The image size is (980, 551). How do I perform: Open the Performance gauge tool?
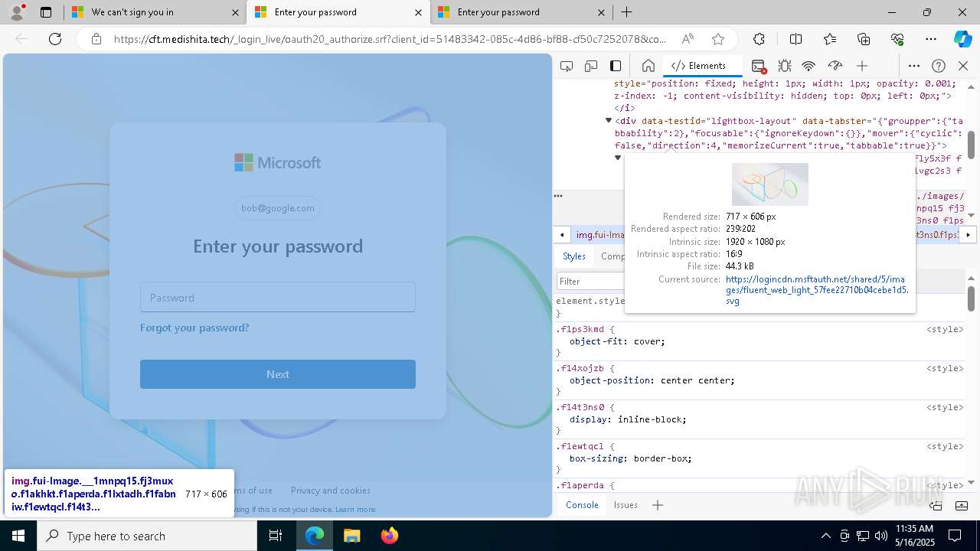point(835,66)
